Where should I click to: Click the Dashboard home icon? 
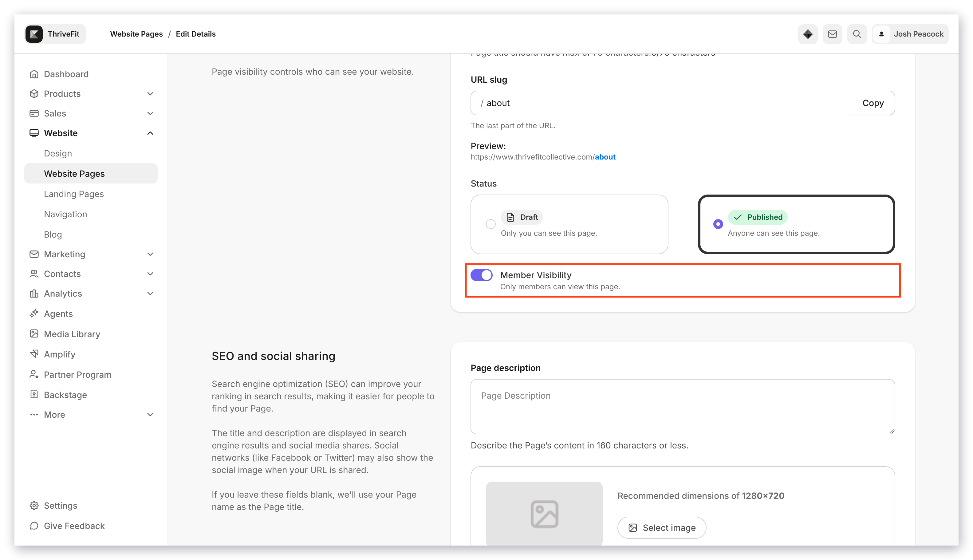(34, 74)
